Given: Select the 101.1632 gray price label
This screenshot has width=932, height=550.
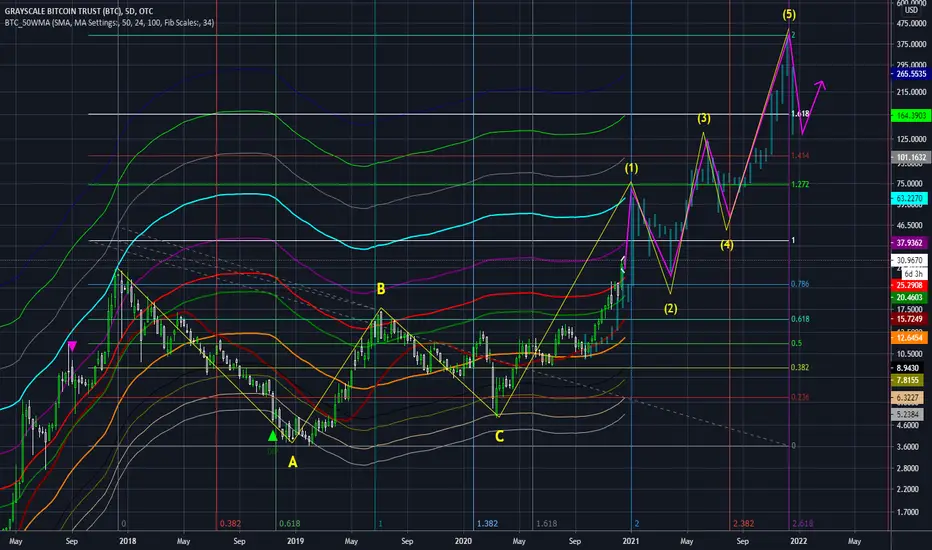Looking at the screenshot, I should click(x=911, y=158).
